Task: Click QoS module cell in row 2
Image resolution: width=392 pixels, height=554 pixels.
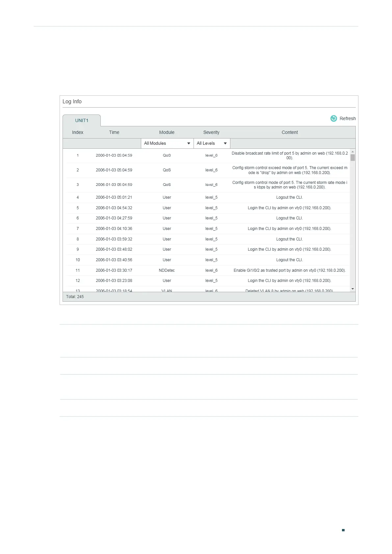Action: pyautogui.click(x=167, y=170)
